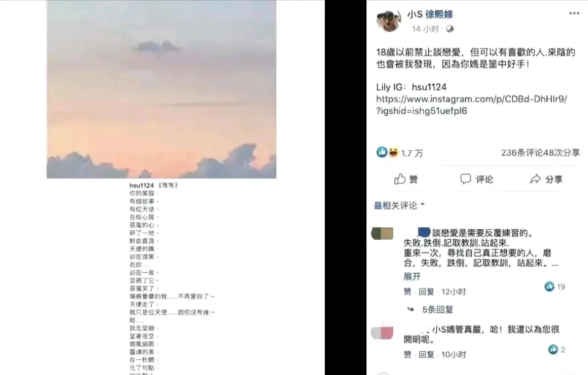This screenshot has height=375, width=588.
Task: Click 赞 under the 10小时 comment
Action: (x=407, y=354)
